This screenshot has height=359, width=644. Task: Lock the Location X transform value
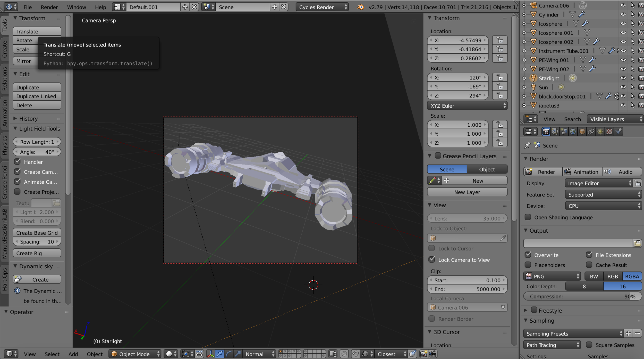click(500, 40)
